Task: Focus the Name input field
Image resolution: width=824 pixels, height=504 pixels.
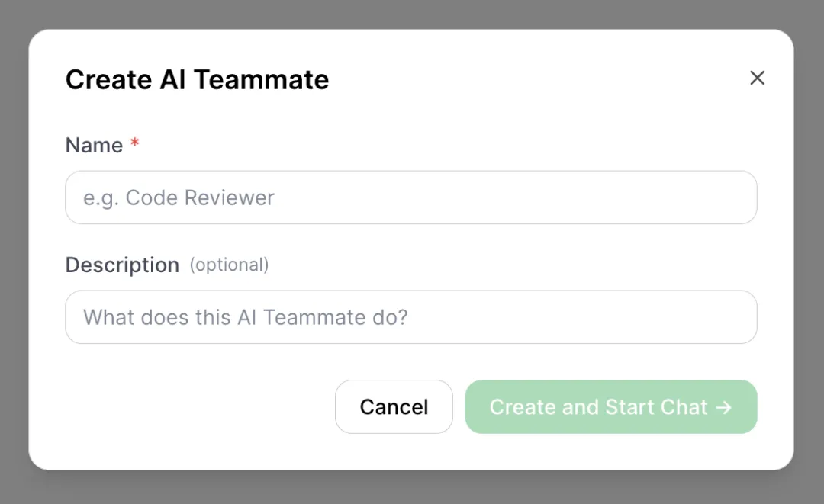Action: (410, 197)
